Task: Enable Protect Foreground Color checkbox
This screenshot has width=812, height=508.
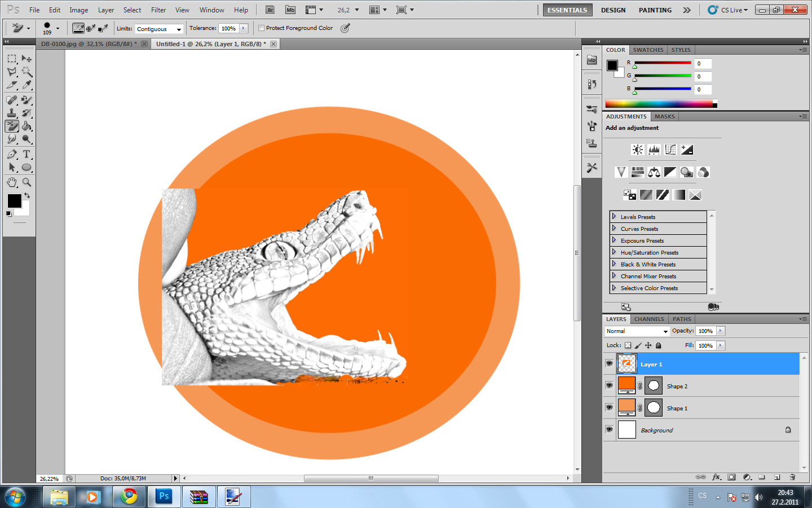Action: tap(261, 28)
